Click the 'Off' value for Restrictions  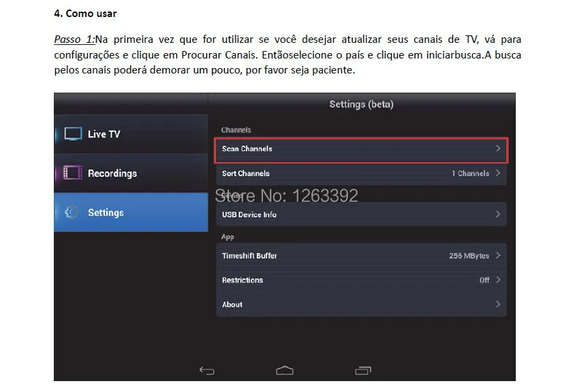pos(484,280)
